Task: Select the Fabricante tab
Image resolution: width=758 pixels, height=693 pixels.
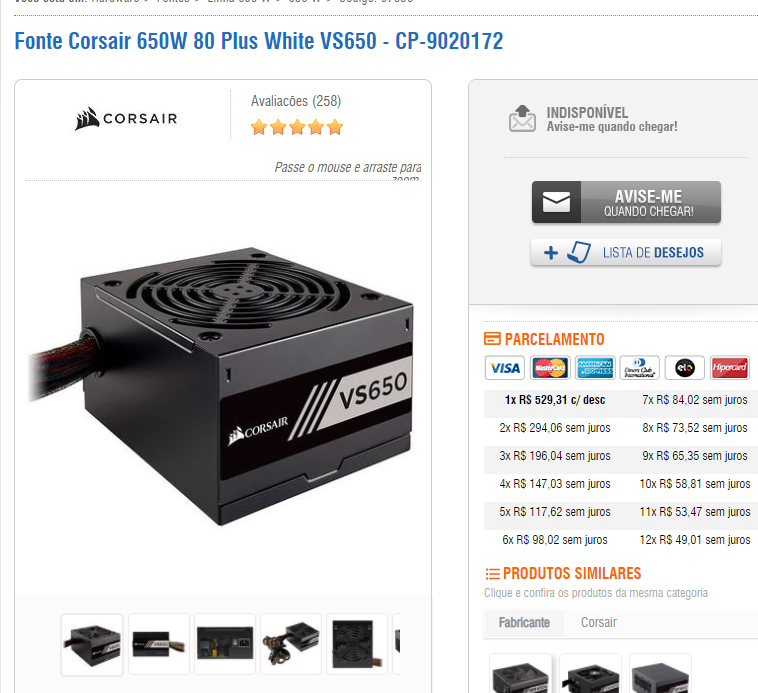Action: click(x=524, y=622)
